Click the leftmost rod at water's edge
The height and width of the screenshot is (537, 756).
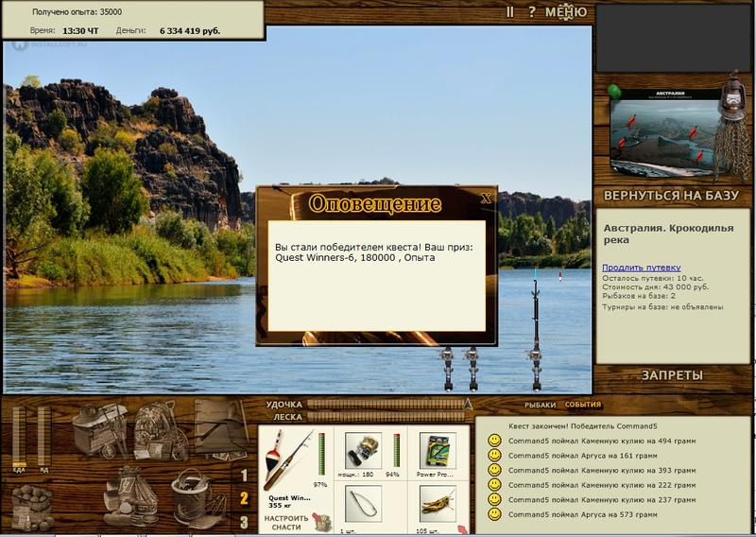click(x=448, y=369)
